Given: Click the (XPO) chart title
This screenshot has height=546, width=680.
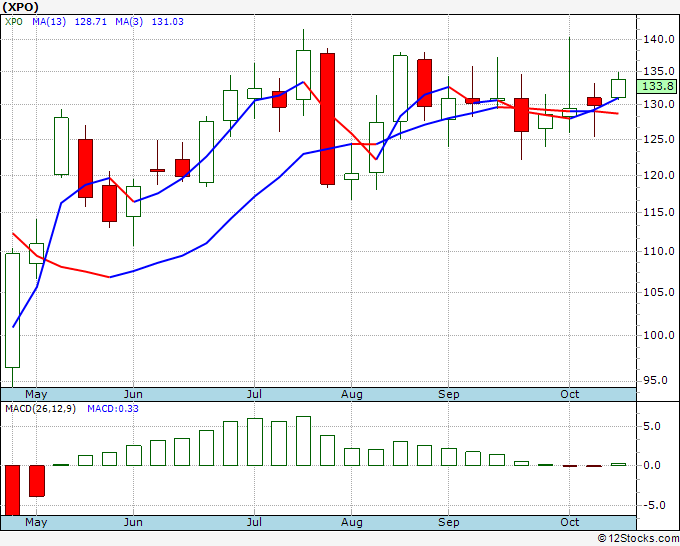Looking at the screenshot, I should tap(20, 7).
